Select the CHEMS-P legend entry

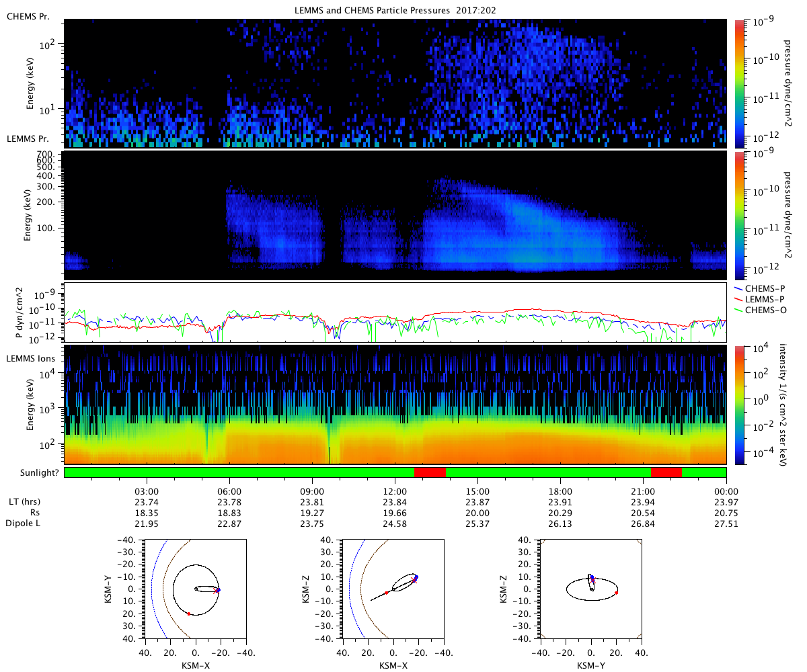coord(761,288)
